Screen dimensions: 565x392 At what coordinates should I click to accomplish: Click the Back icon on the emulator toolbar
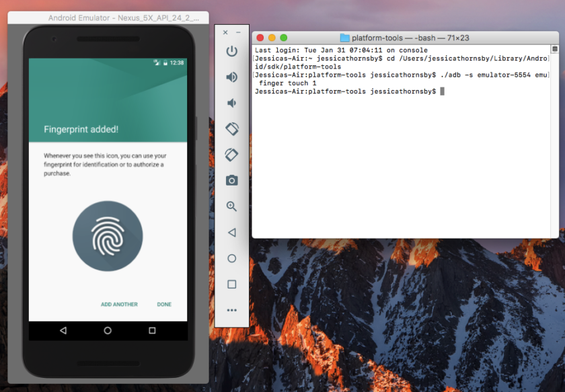pyautogui.click(x=231, y=232)
